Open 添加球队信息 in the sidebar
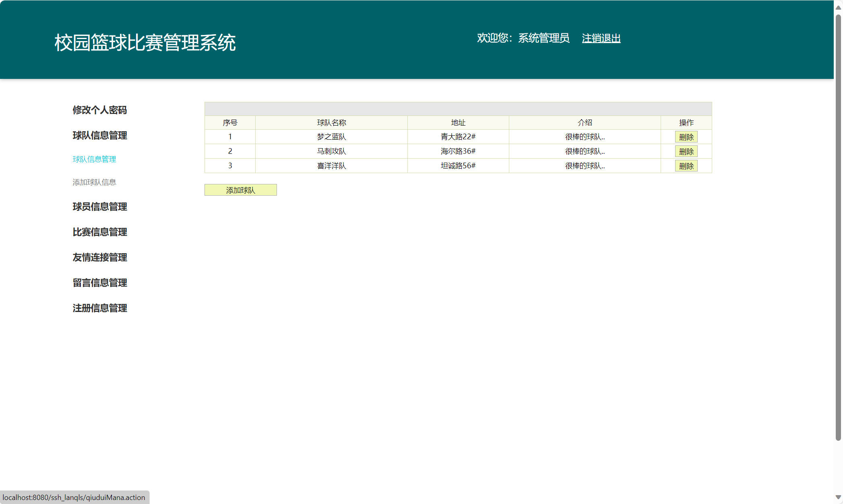843x504 pixels. [94, 182]
